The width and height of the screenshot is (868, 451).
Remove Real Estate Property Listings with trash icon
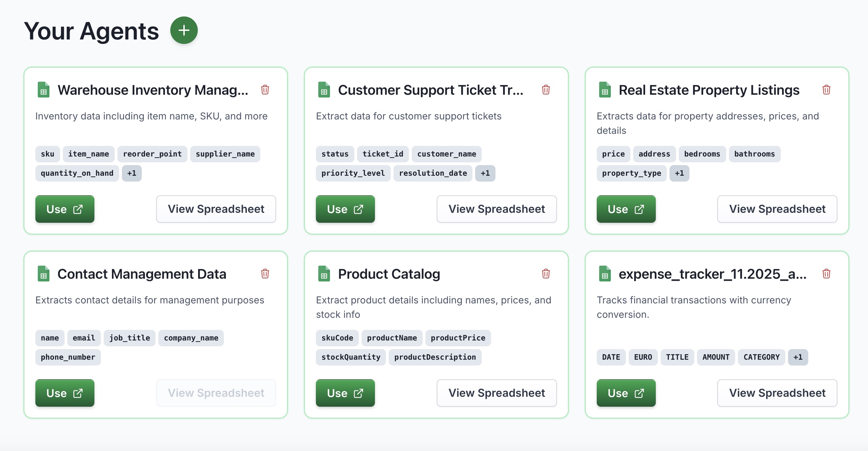tap(826, 90)
